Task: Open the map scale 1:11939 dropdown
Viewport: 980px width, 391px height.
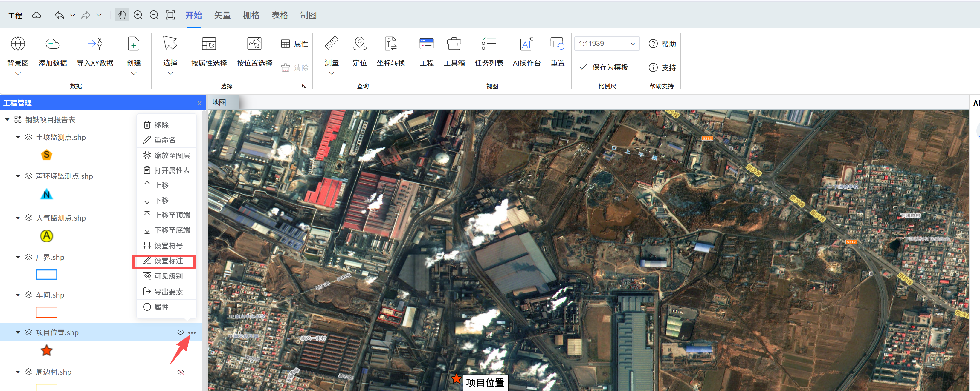Action: [633, 44]
